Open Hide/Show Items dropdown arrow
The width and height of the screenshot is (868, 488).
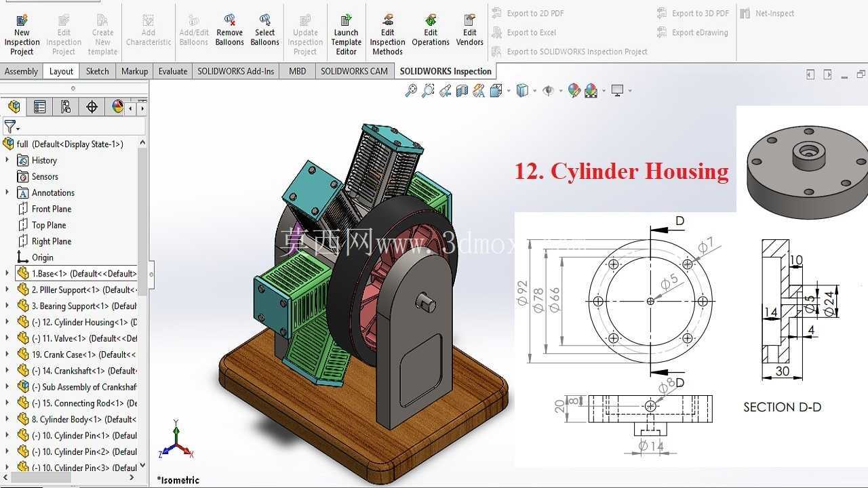561,91
